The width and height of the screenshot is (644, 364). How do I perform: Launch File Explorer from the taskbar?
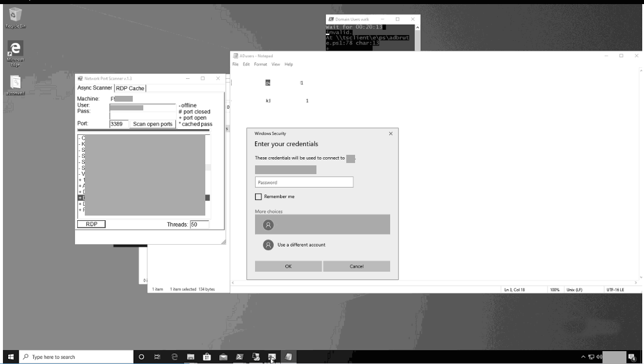tap(191, 357)
